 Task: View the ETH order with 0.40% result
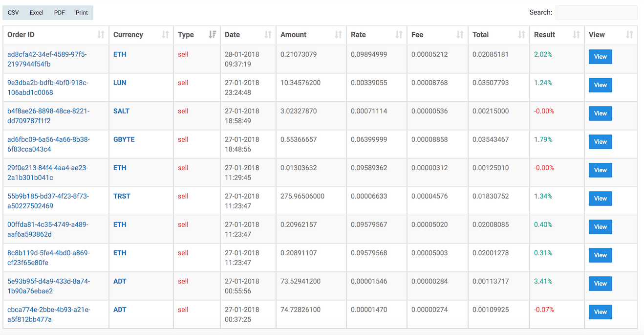601,227
